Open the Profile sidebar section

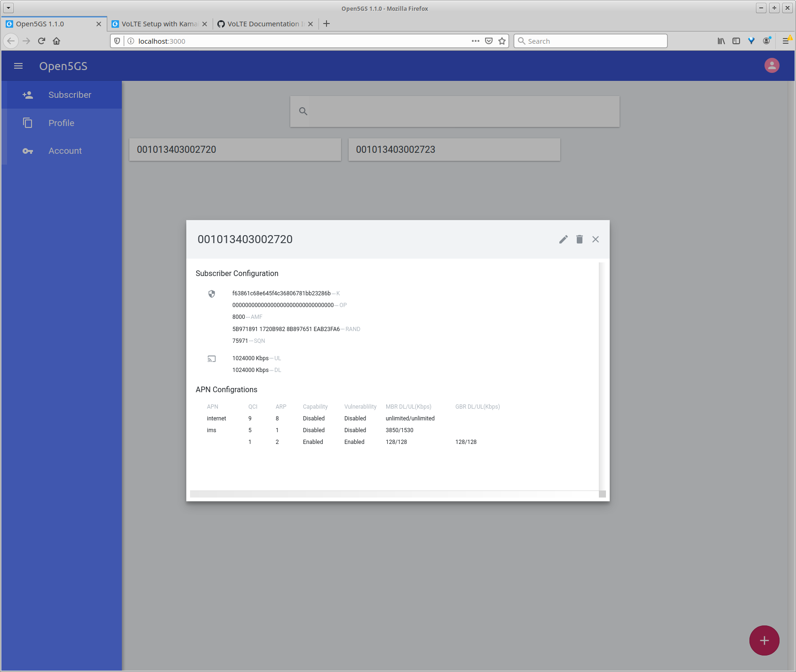(62, 123)
